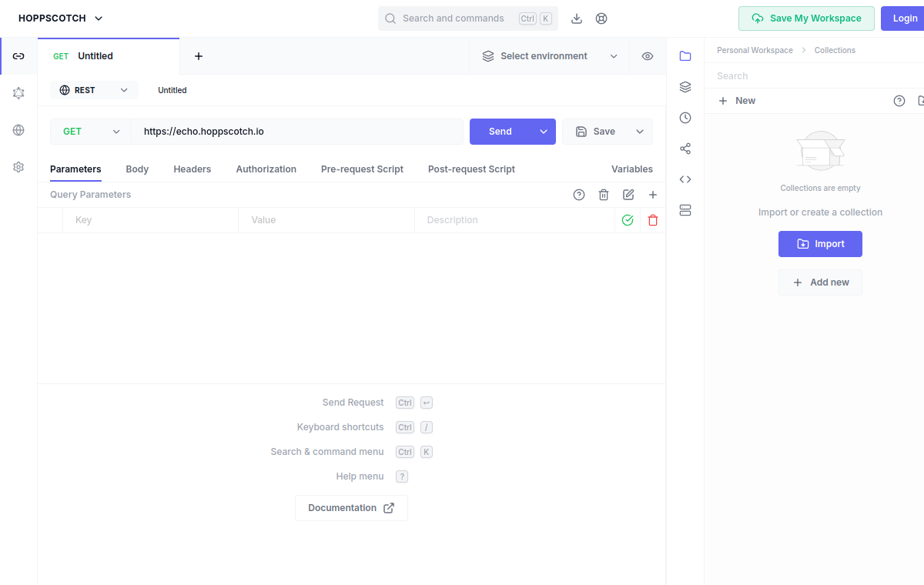This screenshot has width=924, height=585.
Task: Click the Send Request shortcut label
Action: pos(353,403)
